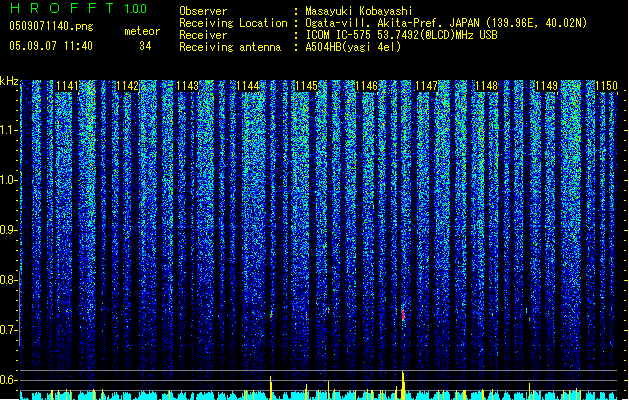The image size is (629, 400).
Task: Click the 'Observer' field label
Action: tap(203, 11)
